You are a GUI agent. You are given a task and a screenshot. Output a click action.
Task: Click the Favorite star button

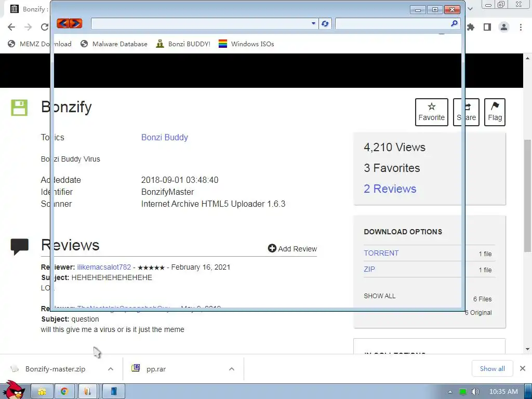pos(432,112)
